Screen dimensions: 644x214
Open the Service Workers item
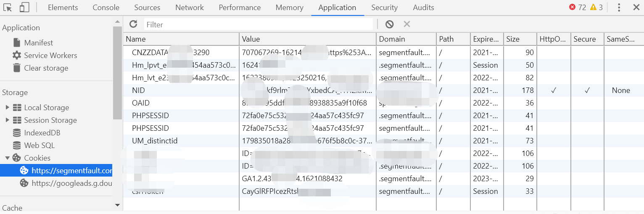pyautogui.click(x=50, y=55)
